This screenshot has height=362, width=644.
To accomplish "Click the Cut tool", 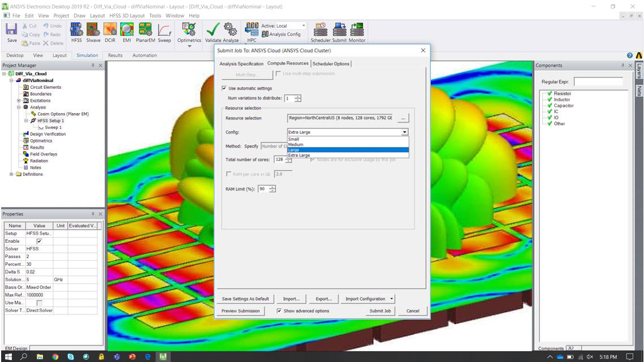I will click(x=29, y=26).
